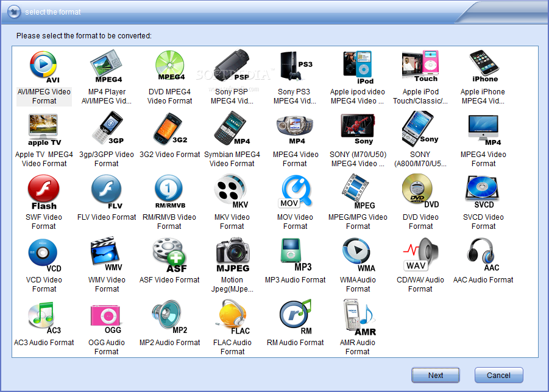Choose the 3gp/3GPP Video Format icon
The image size is (549, 392).
coord(107,128)
